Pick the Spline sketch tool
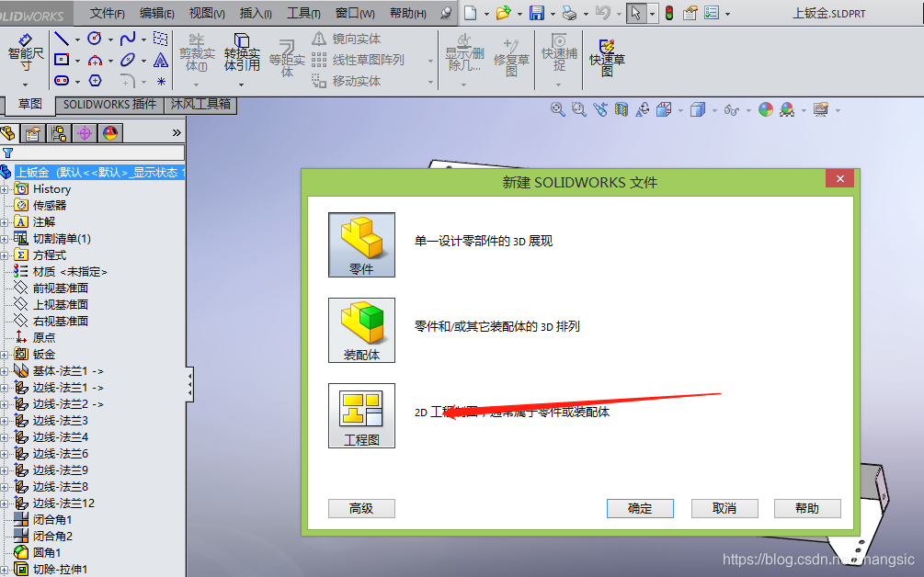This screenshot has height=577, width=924. pos(127,39)
